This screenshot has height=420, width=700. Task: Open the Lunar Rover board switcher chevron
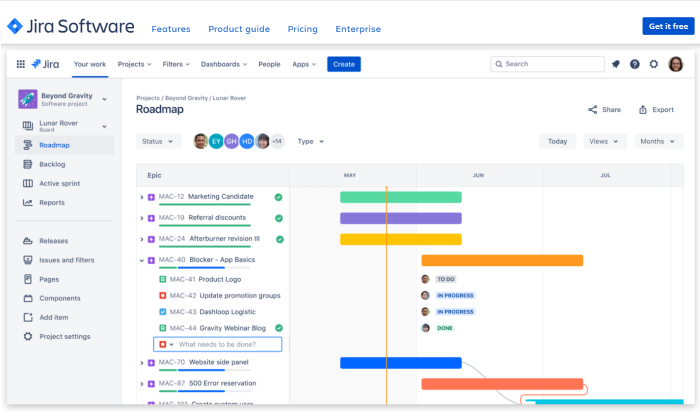coord(104,126)
